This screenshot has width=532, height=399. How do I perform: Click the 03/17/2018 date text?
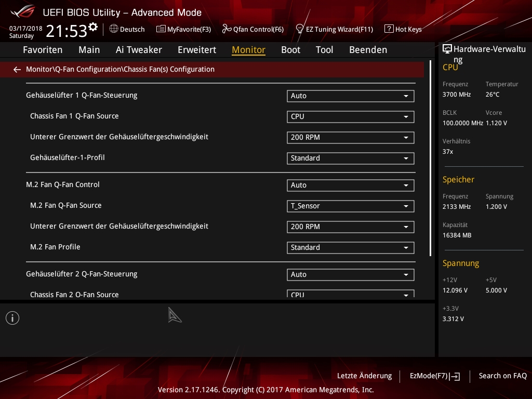(26, 29)
